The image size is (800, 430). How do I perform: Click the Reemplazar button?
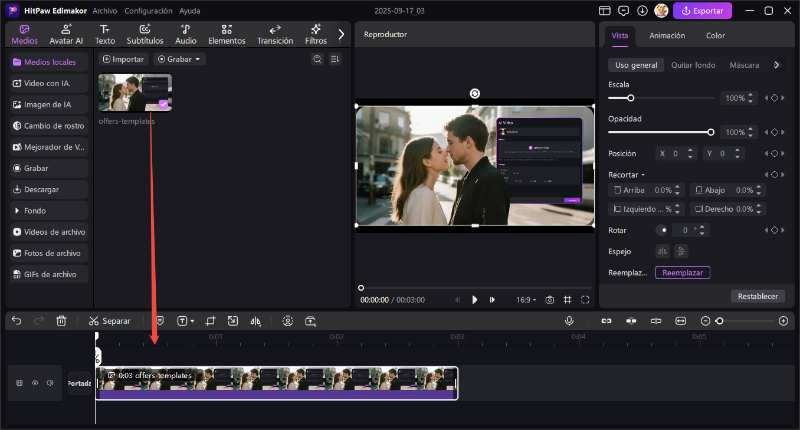point(683,273)
